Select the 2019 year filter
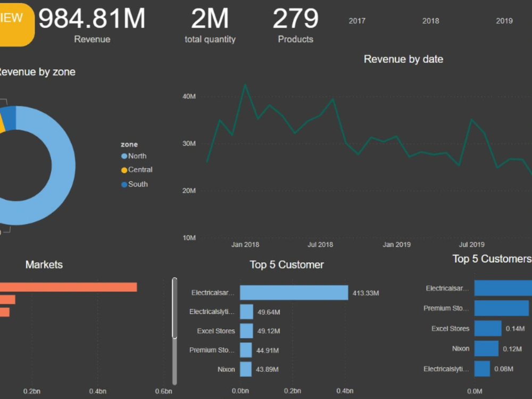Image resolution: width=532 pixels, height=399 pixels. tap(504, 21)
